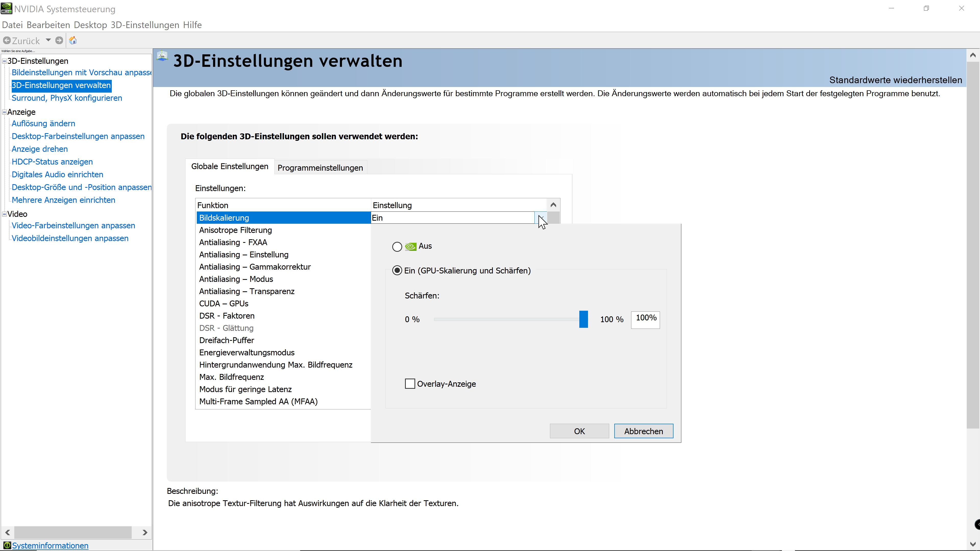Click the forward arrow navigation icon
This screenshot has width=980, height=551.
click(59, 40)
